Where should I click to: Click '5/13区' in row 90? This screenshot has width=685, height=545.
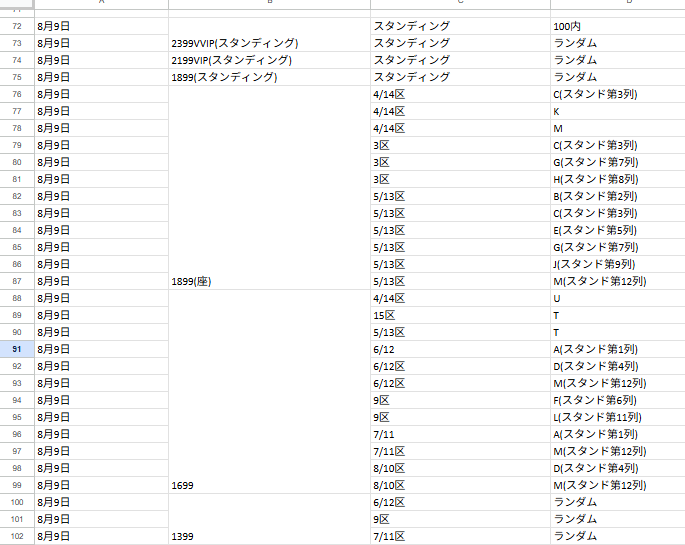(460, 332)
